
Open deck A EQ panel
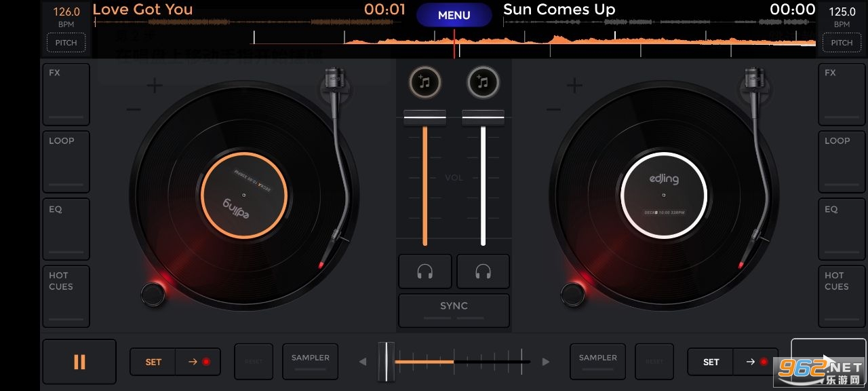(66, 229)
